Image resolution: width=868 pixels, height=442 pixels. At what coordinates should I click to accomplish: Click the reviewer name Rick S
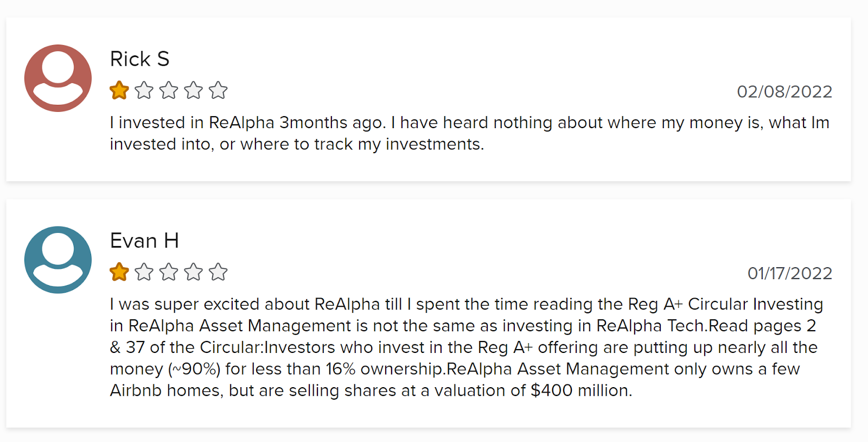point(140,59)
